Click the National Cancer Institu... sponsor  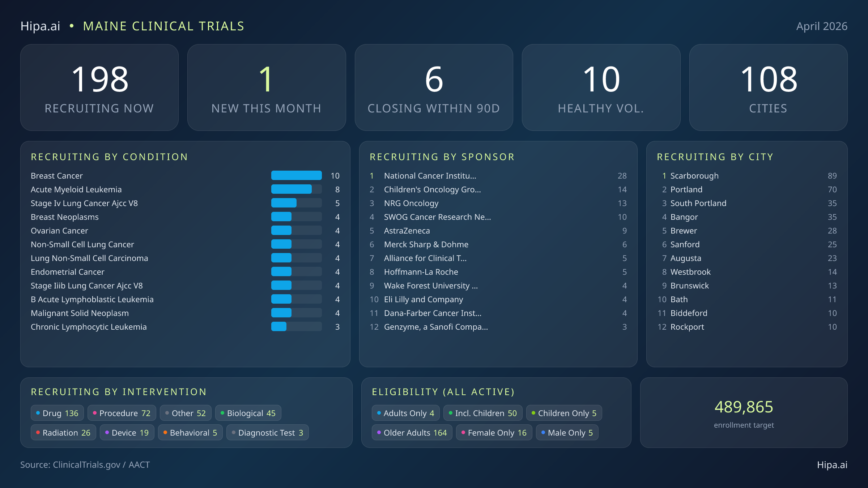coord(498,176)
